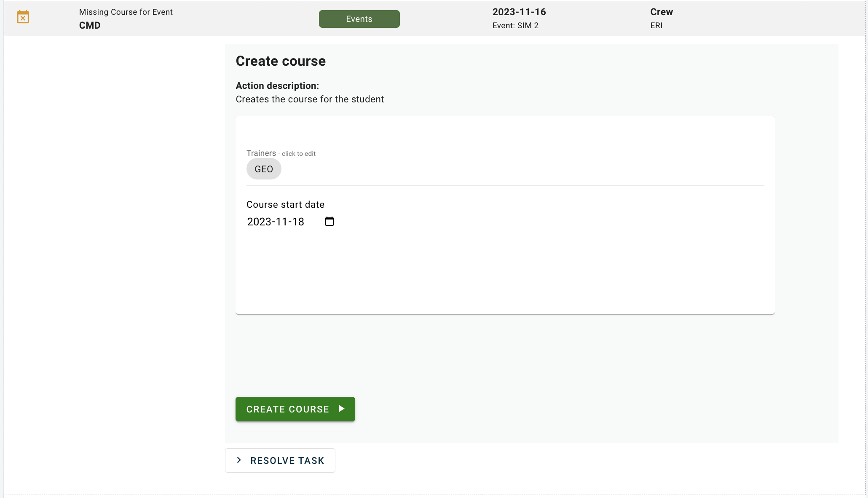Click the play arrow on Create Course
This screenshot has width=868, height=498.
342,409
